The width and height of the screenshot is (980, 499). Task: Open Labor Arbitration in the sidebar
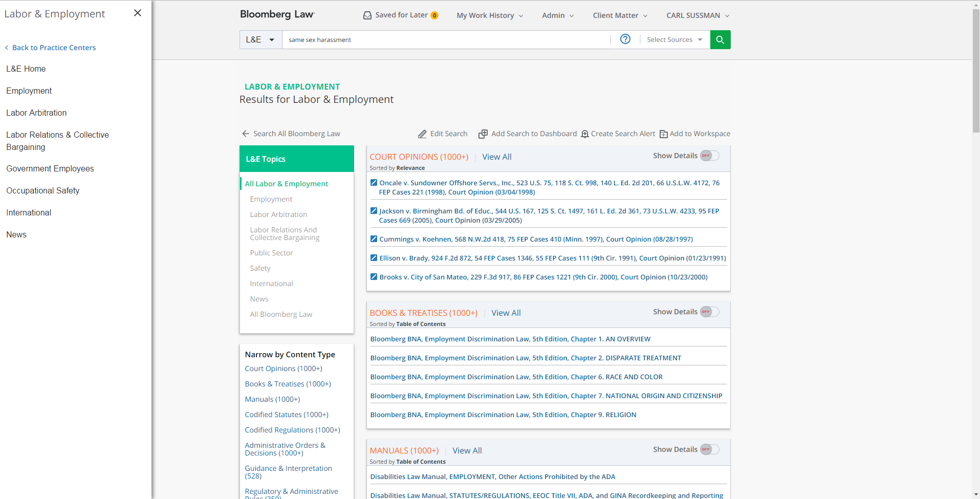tap(36, 113)
